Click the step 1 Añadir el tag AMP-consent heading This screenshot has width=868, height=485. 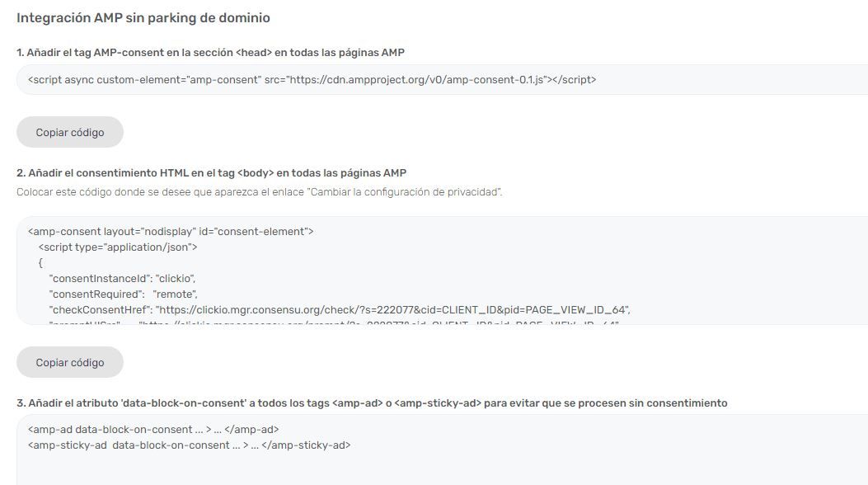(210, 53)
